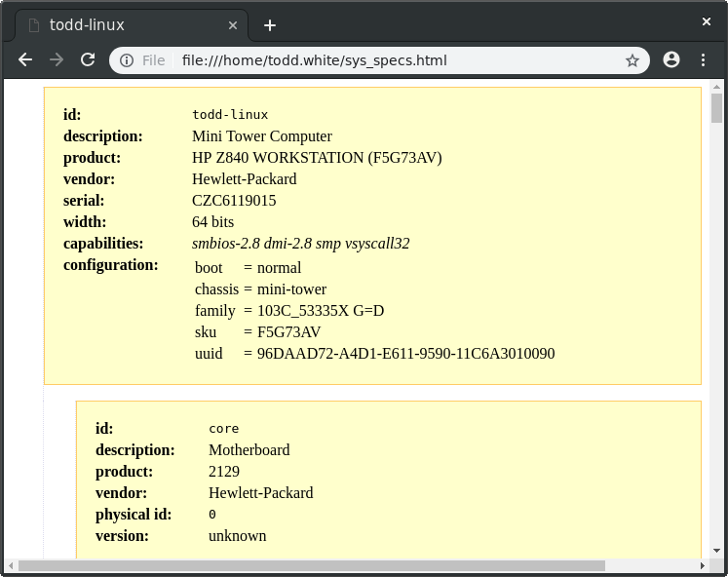Click the product value '2129'
Viewport: 728px width, 577px height.
(x=224, y=471)
